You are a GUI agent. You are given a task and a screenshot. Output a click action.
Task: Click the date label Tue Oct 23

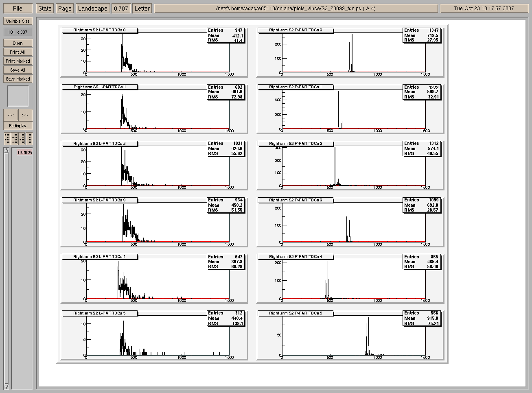point(484,9)
